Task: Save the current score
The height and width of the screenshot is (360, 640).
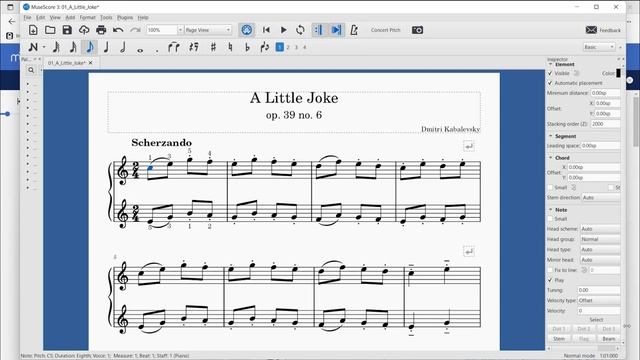Action: pos(67,30)
